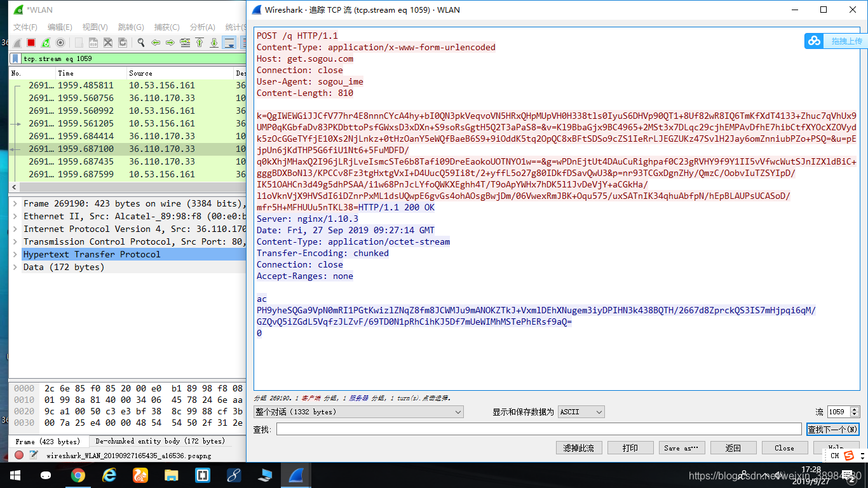Image resolution: width=868 pixels, height=488 pixels.
Task: Jump to last packet icon
Action: [214, 43]
